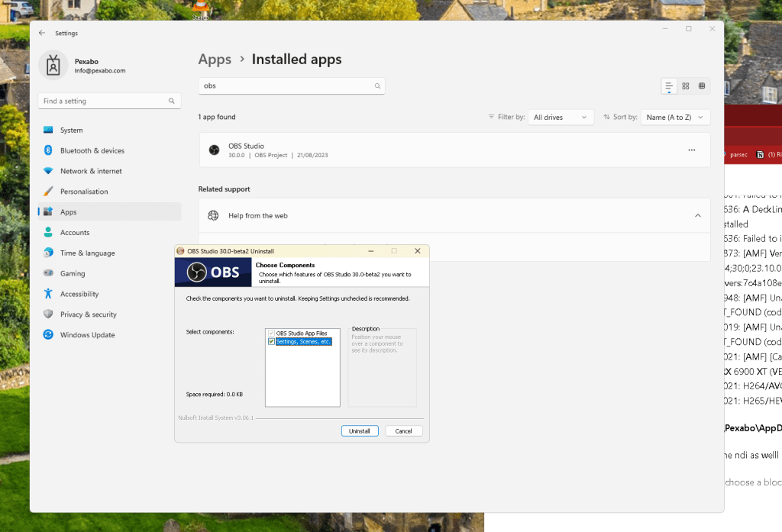Select the Apps settings category
Screen dimensions: 782x532
point(110,212)
